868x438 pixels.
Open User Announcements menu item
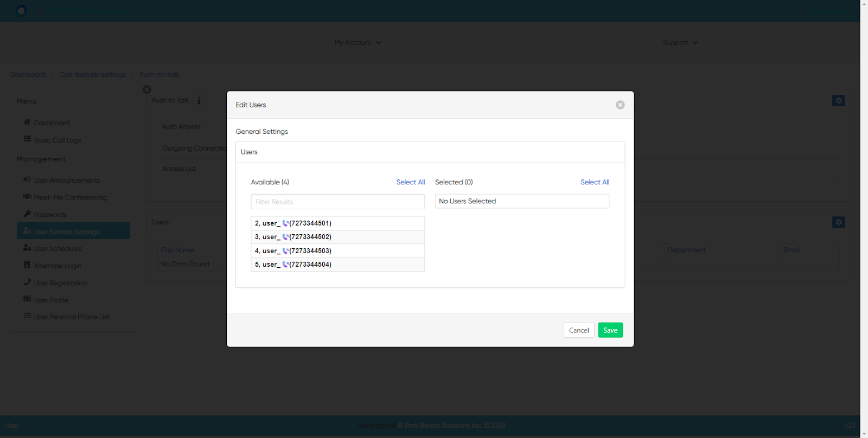click(x=67, y=181)
